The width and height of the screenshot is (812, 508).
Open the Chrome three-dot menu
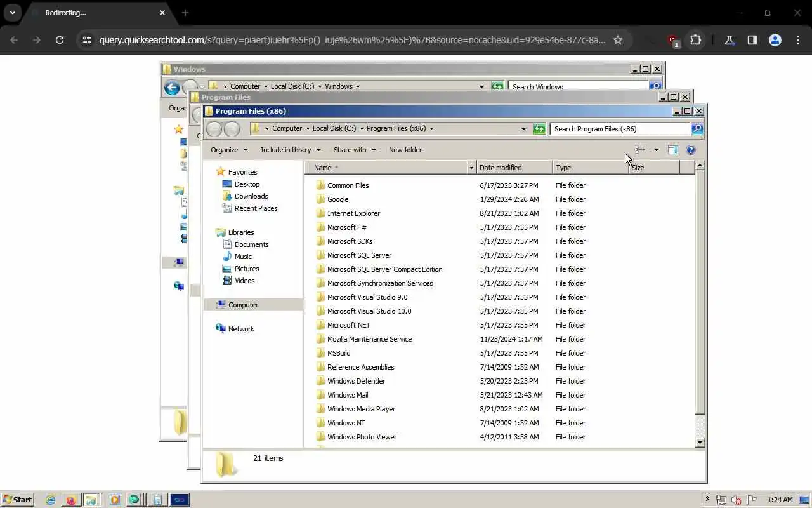[x=797, y=40]
